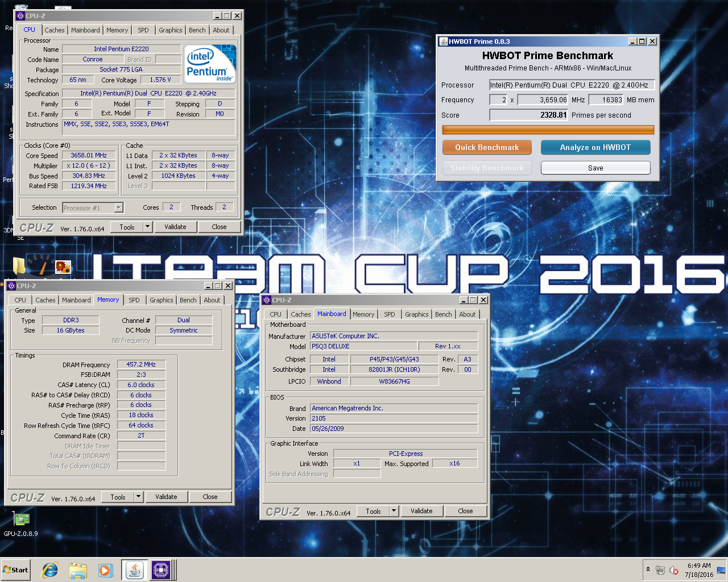Click the HWBOT Score field 2328.81

[529, 115]
